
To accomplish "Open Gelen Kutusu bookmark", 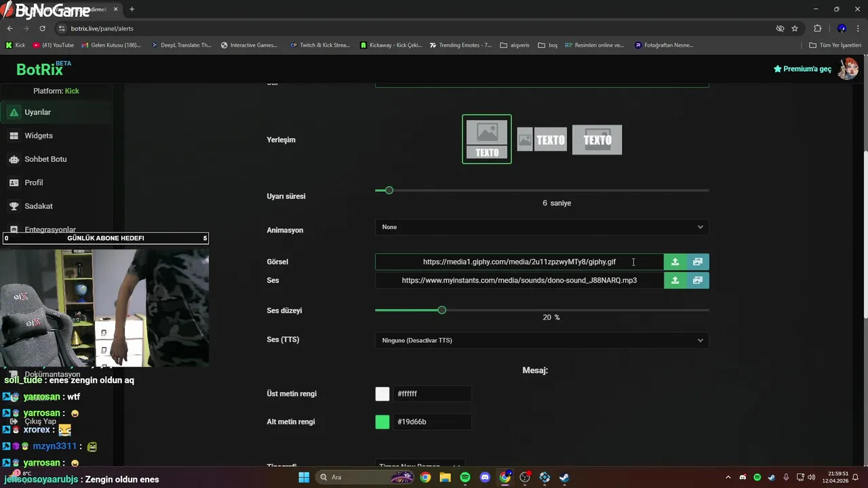I will pos(111,45).
